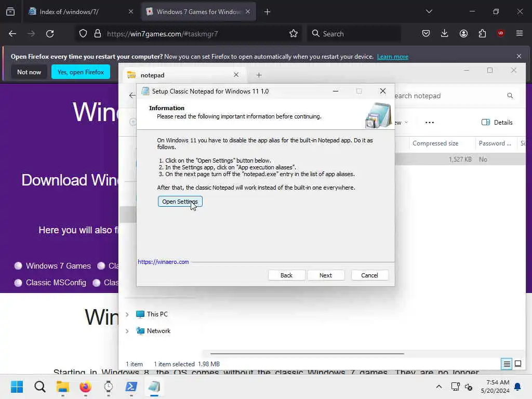Viewport: 532px width, 399px height.
Task: Click the Open Settings button
Action: pyautogui.click(x=180, y=202)
